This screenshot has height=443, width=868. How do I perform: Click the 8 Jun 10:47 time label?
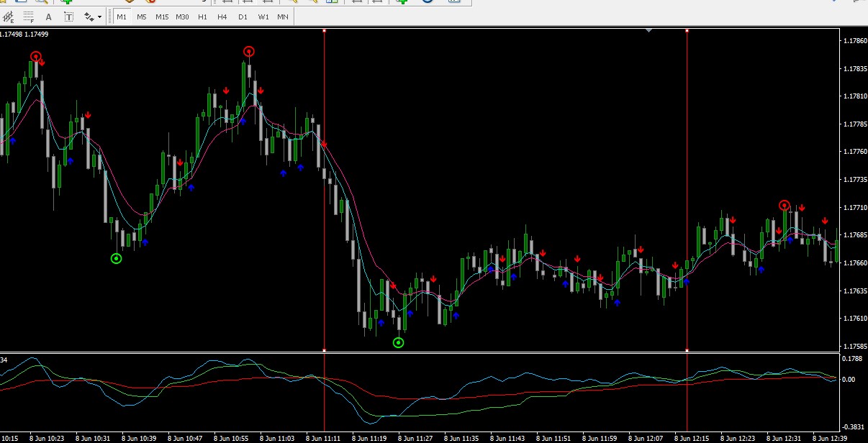[185, 438]
